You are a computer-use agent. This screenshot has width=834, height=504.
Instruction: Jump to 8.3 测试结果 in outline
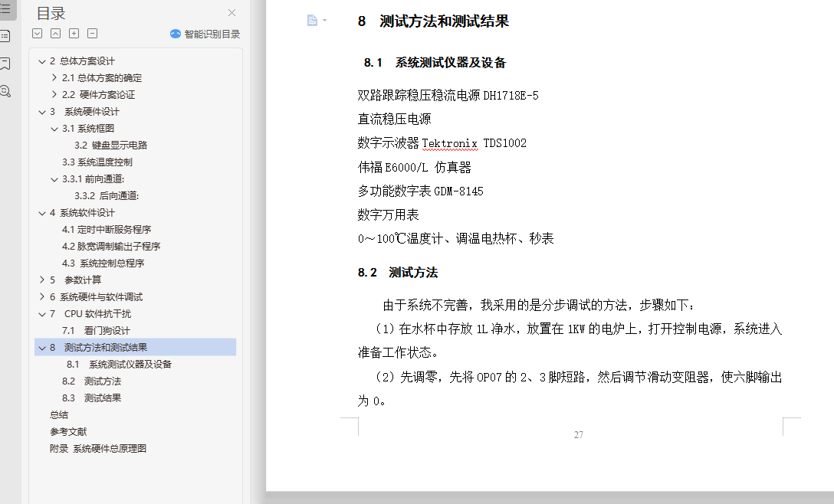coord(91,398)
